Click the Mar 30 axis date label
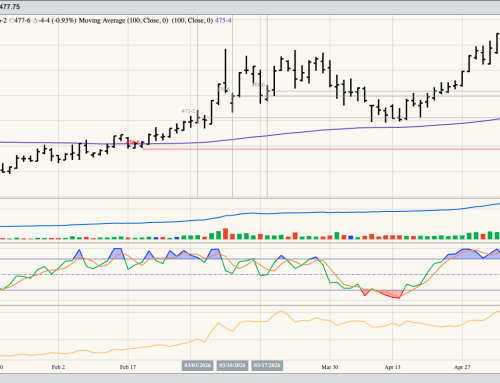 (x=330, y=367)
